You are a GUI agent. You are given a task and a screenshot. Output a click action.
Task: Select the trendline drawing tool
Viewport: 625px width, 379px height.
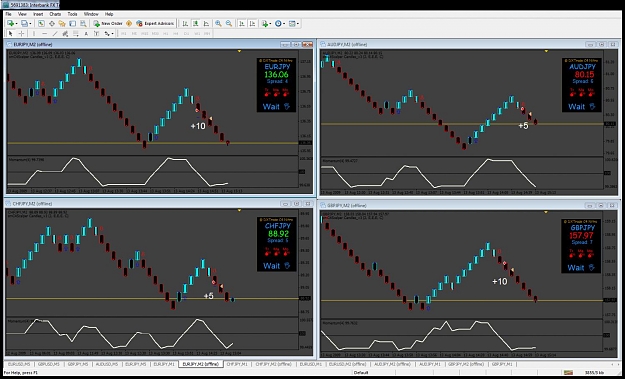click(55, 34)
